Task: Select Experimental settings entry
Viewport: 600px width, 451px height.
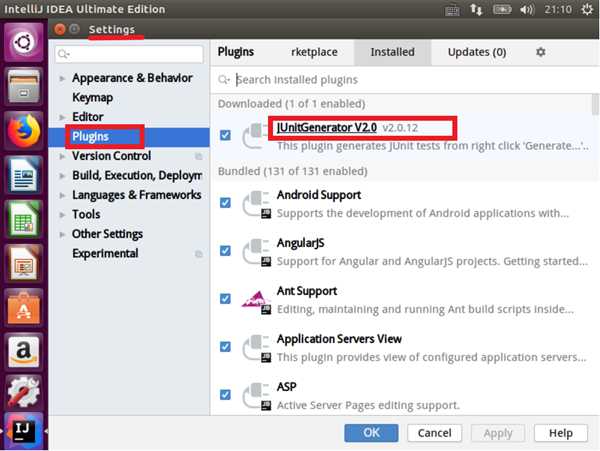Action: pos(105,253)
